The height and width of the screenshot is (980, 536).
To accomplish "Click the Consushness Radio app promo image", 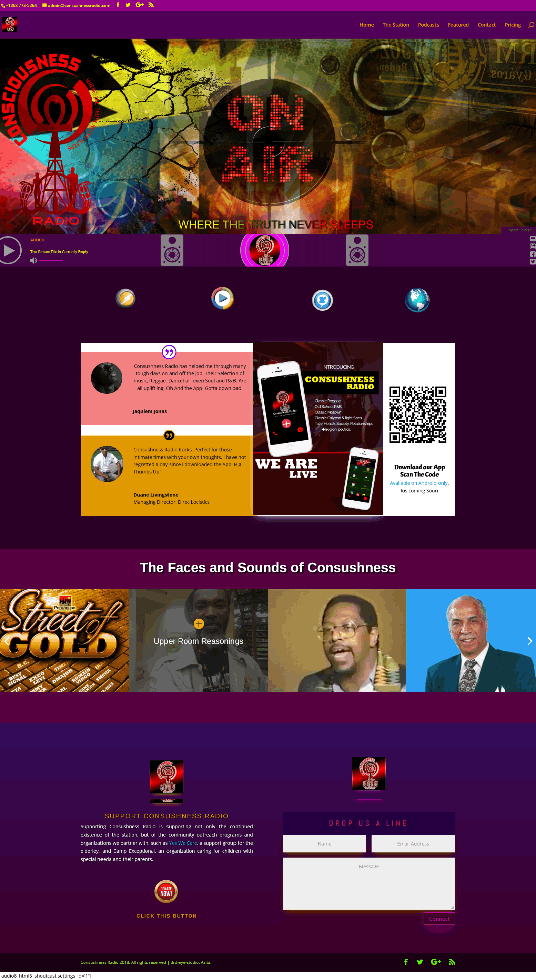I will tap(318, 428).
